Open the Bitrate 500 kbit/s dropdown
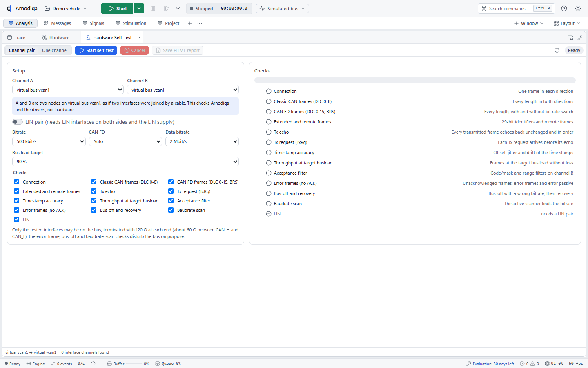This screenshot has width=588, height=368. pos(49,141)
